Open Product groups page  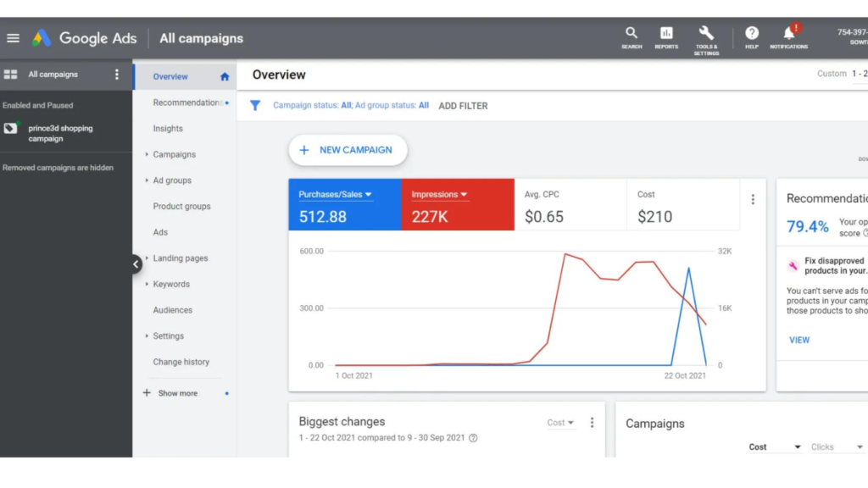181,207
